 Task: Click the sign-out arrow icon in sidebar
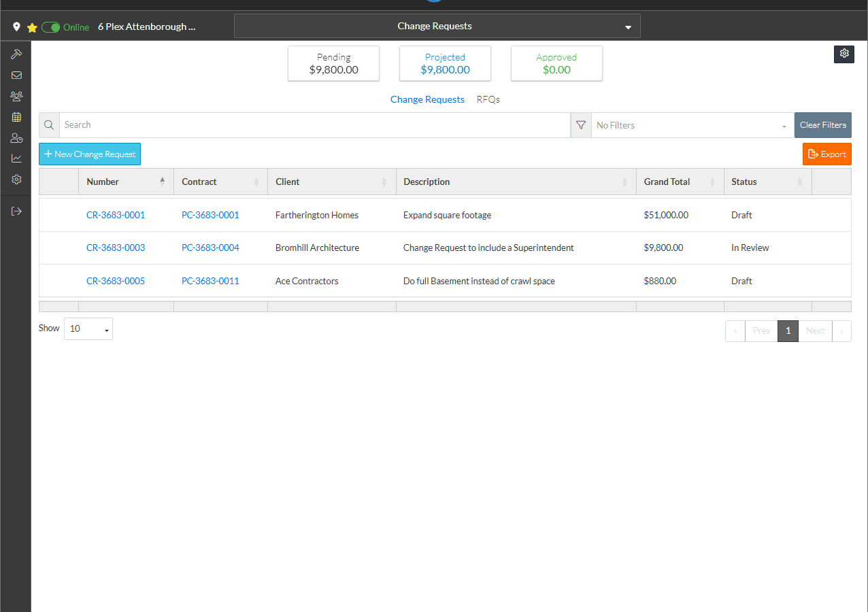click(16, 211)
